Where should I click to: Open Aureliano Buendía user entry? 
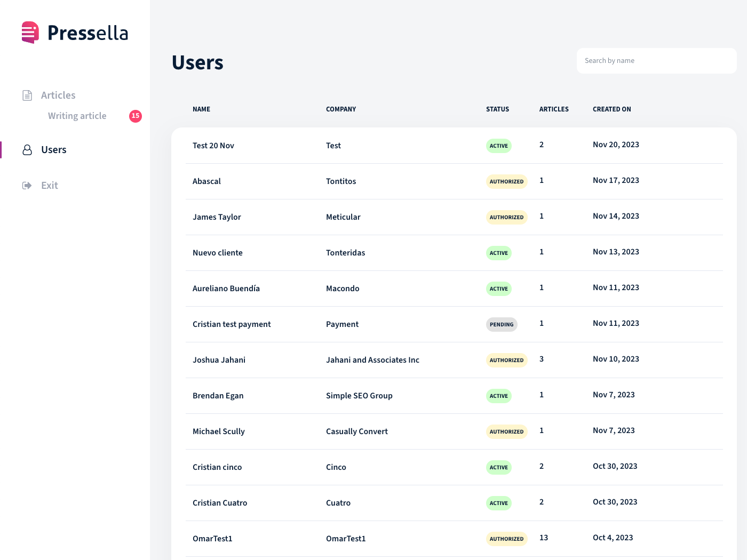click(226, 289)
